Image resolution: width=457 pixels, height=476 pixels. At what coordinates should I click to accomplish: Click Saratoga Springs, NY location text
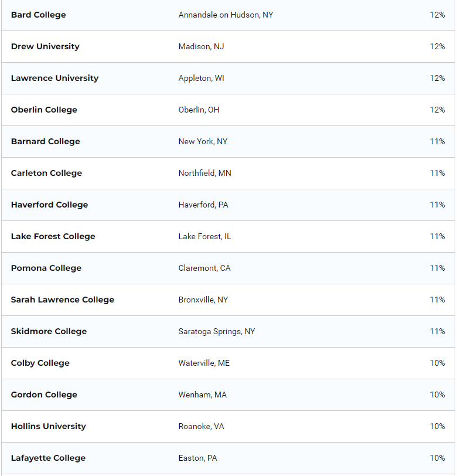(217, 331)
